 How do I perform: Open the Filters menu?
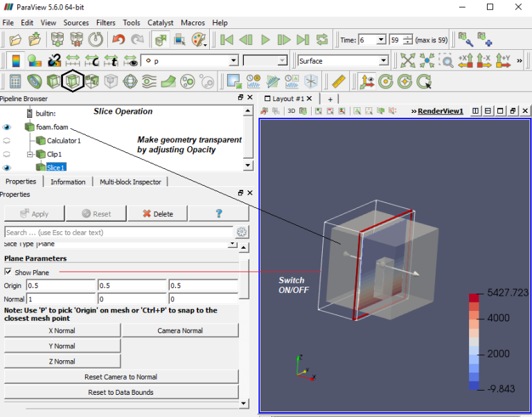106,23
